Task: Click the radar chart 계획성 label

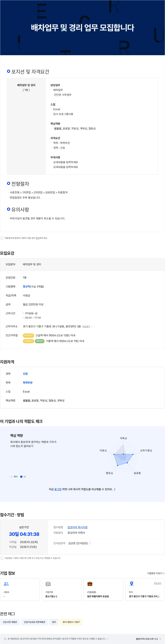Action: (x=123, y=438)
